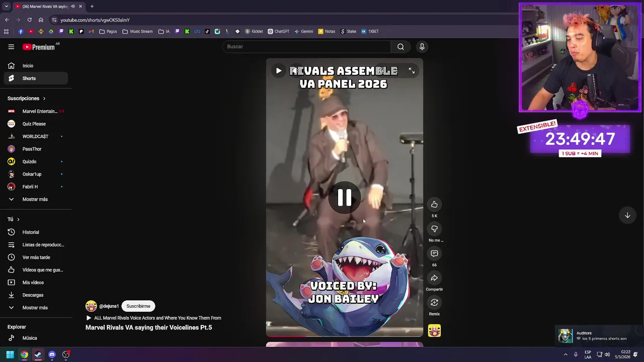Open Mis vídeos in sidebar
This screenshot has height=362, width=644.
[x=36, y=283]
